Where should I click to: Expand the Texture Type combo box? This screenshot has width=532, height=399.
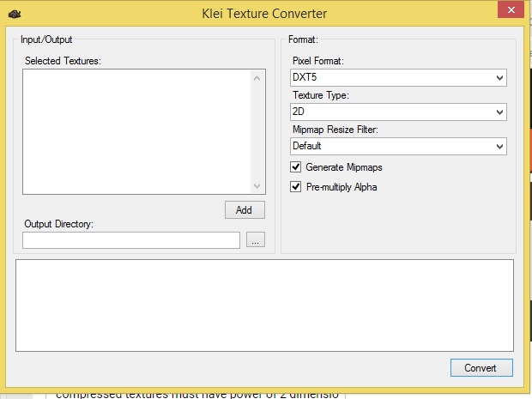[x=399, y=112]
